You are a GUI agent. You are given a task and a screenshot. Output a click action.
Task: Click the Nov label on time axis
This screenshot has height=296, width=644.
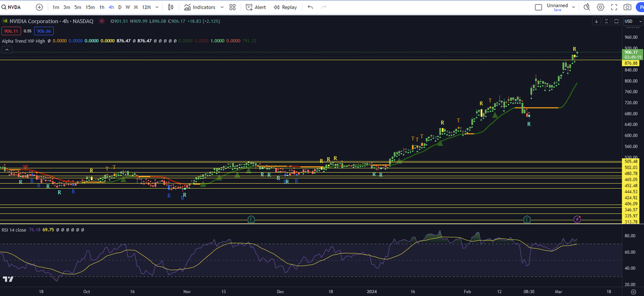click(x=186, y=292)
